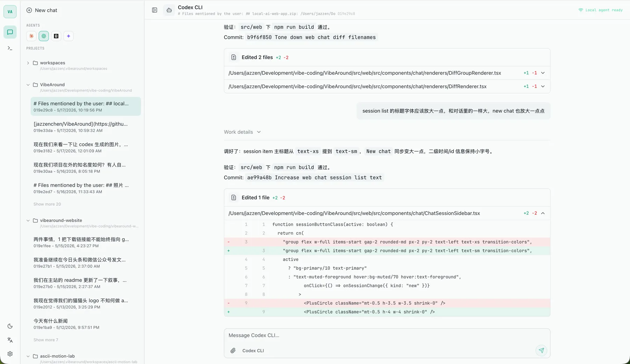Click the DiffGroupRenderer.tsx file path row
The image size is (630, 364).
coord(387,73)
